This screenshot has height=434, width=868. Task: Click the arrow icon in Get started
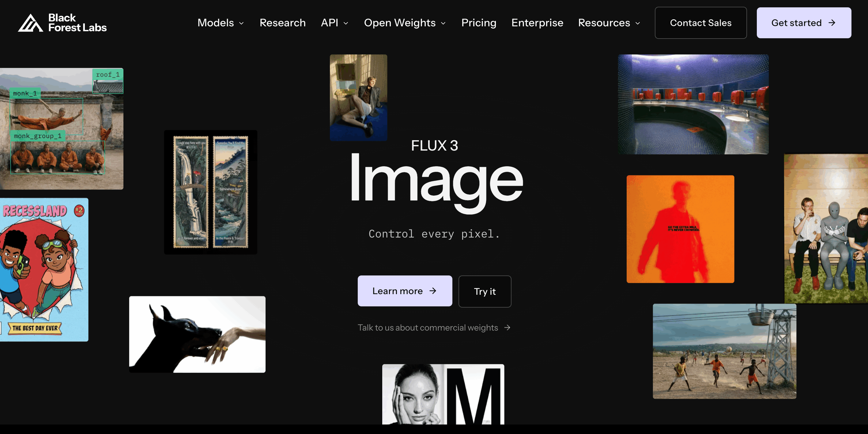click(832, 23)
